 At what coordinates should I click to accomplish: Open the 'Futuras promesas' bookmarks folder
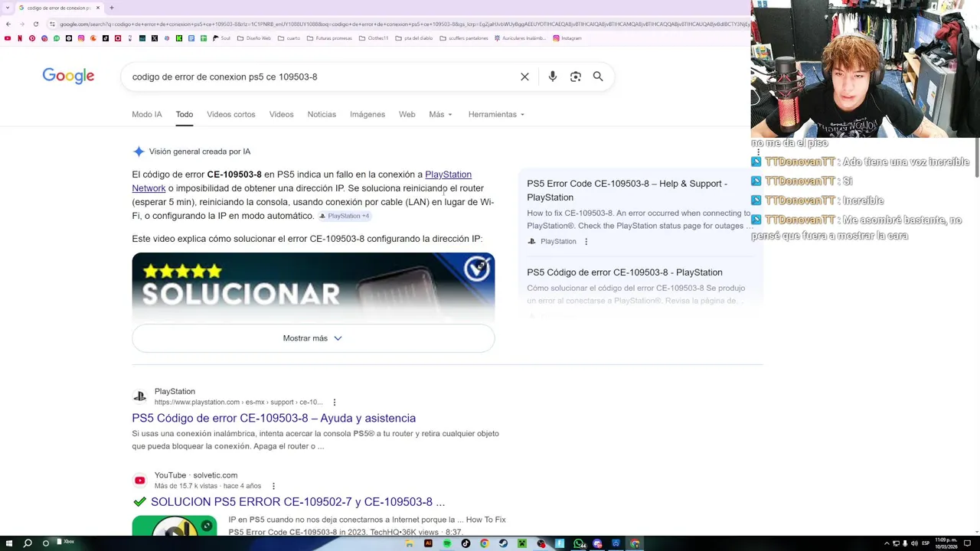point(329,38)
